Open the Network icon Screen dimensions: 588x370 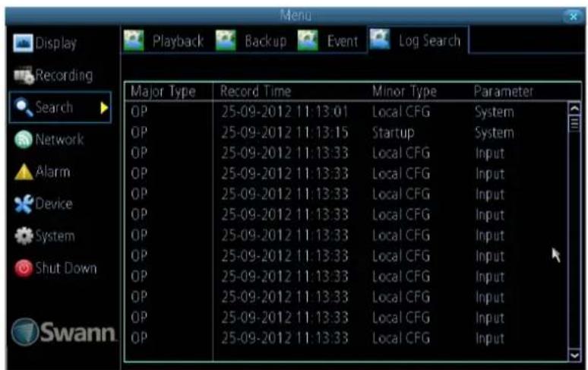[x=24, y=140]
